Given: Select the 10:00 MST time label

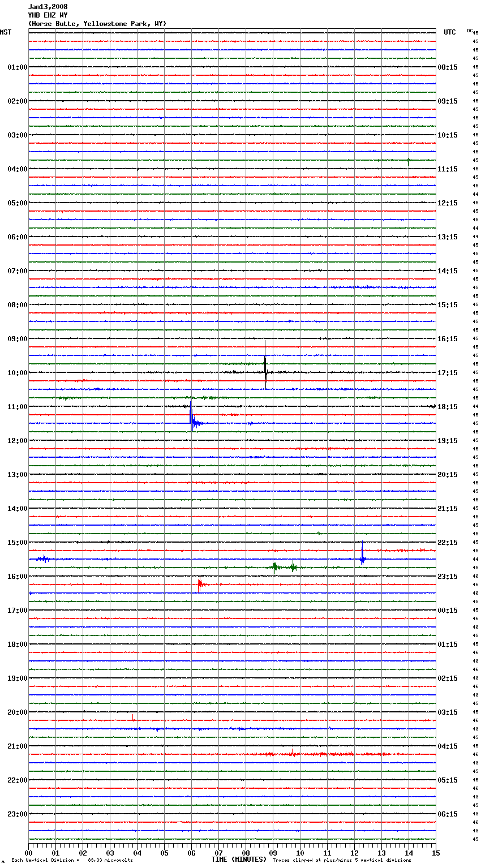Looking at the screenshot, I should click(18, 373).
